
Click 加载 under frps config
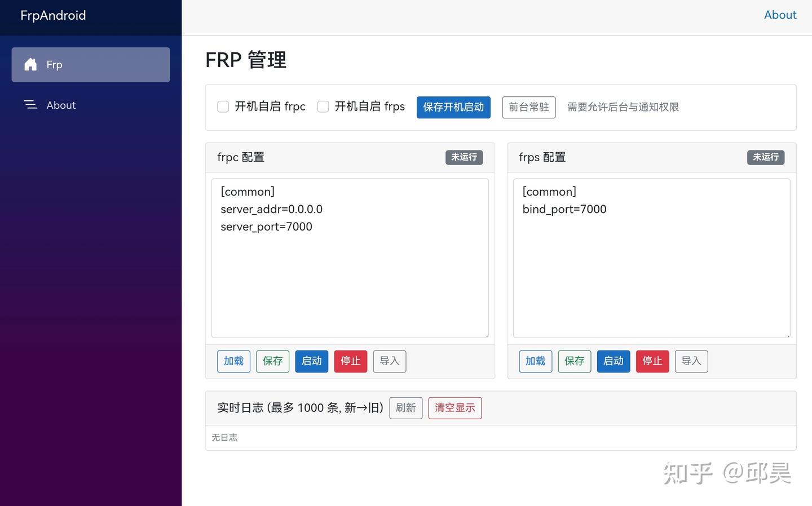pos(535,361)
